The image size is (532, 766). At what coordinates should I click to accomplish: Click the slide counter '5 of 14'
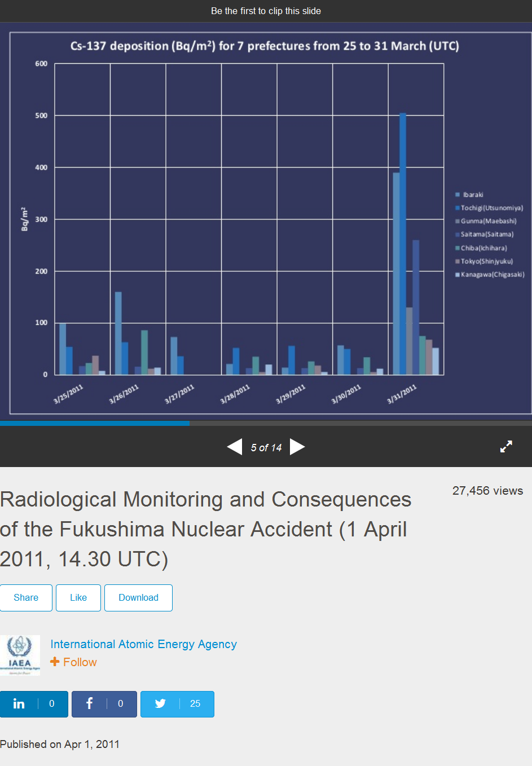coord(266,447)
